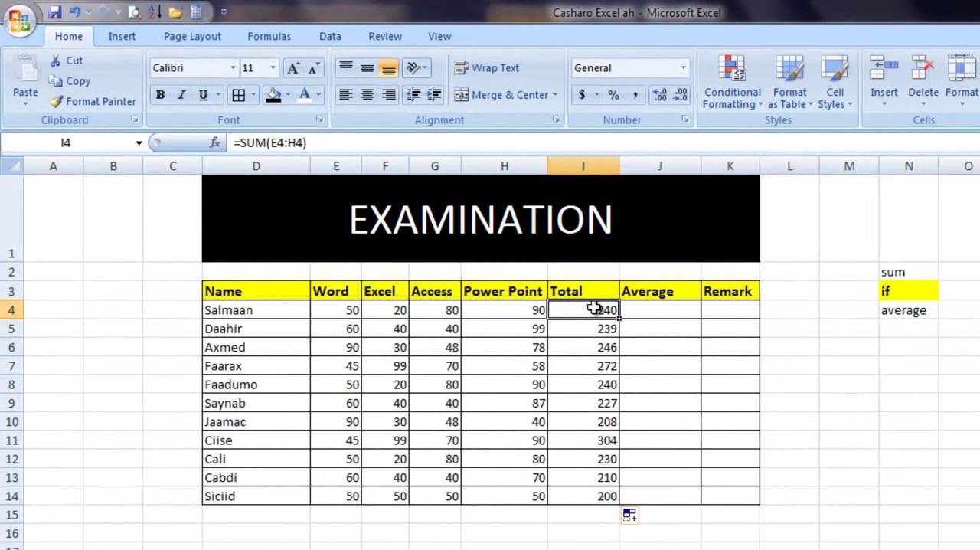The width and height of the screenshot is (980, 550).
Task: Switch to the View tab
Action: [x=439, y=36]
